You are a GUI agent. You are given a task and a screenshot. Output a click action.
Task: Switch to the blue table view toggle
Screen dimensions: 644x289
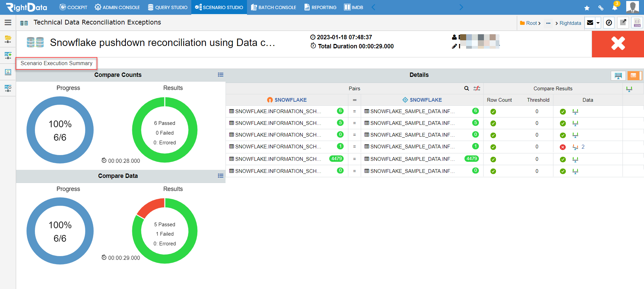(618, 76)
